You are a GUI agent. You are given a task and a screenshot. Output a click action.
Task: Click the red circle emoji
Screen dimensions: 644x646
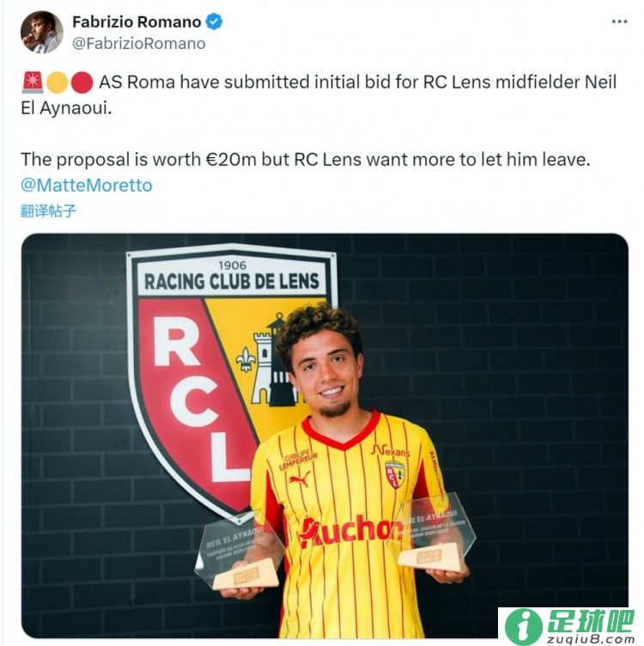click(82, 82)
